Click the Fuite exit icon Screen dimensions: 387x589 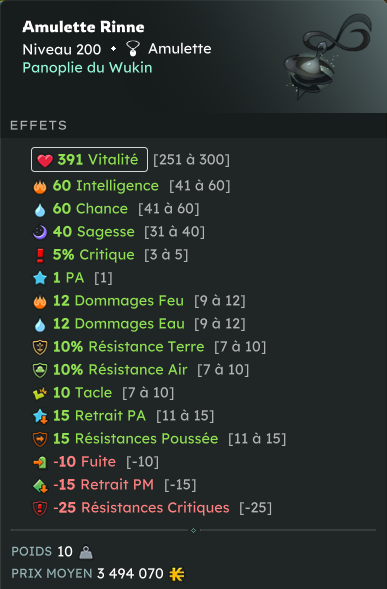(40, 462)
